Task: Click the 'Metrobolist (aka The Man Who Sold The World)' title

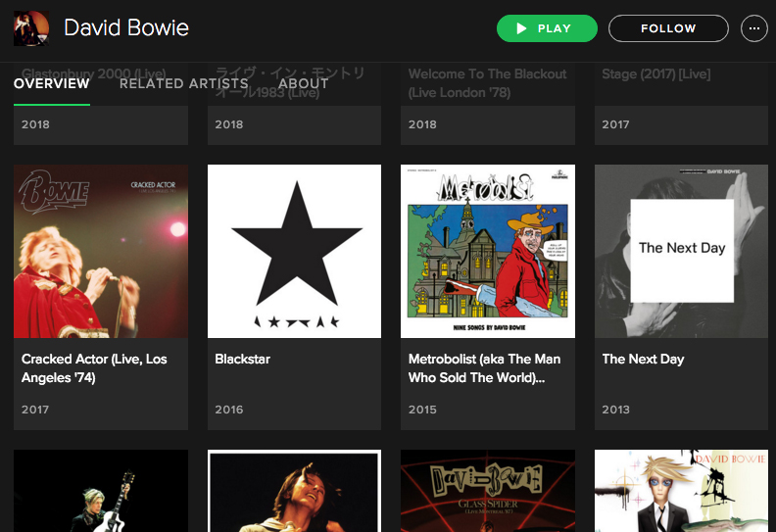Action: pos(484,368)
